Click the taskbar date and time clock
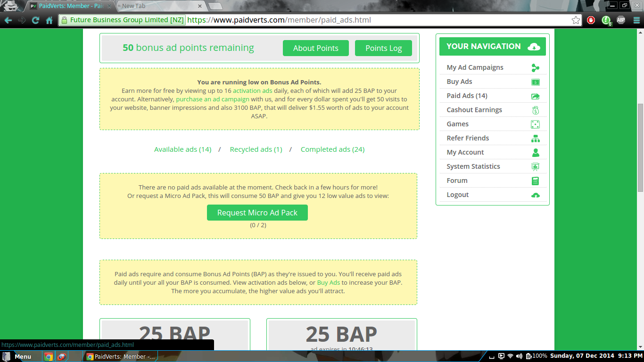 596,356
